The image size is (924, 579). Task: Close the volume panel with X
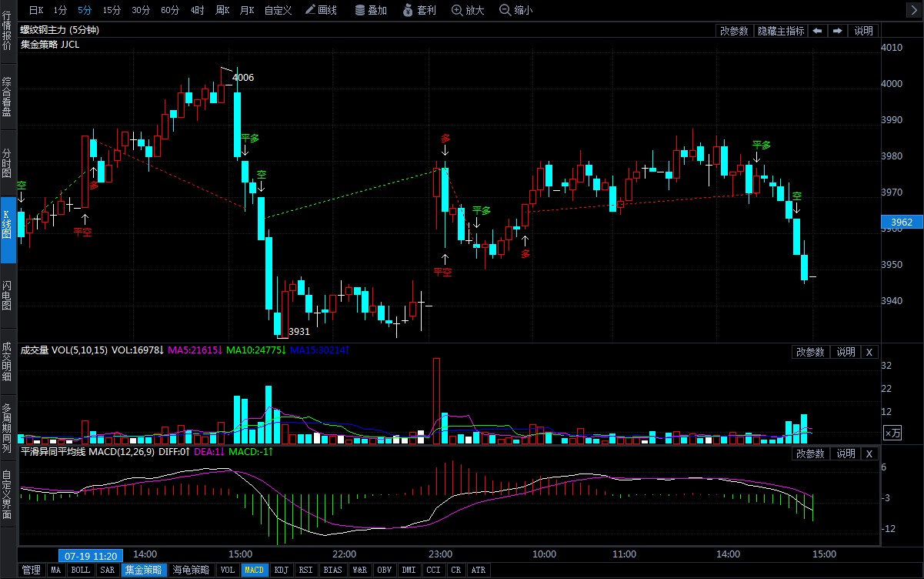tap(869, 352)
